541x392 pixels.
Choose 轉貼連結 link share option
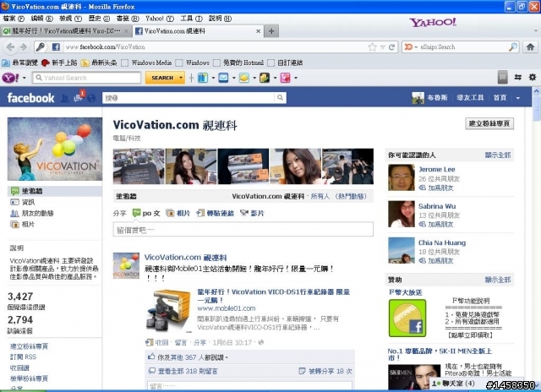click(x=216, y=214)
